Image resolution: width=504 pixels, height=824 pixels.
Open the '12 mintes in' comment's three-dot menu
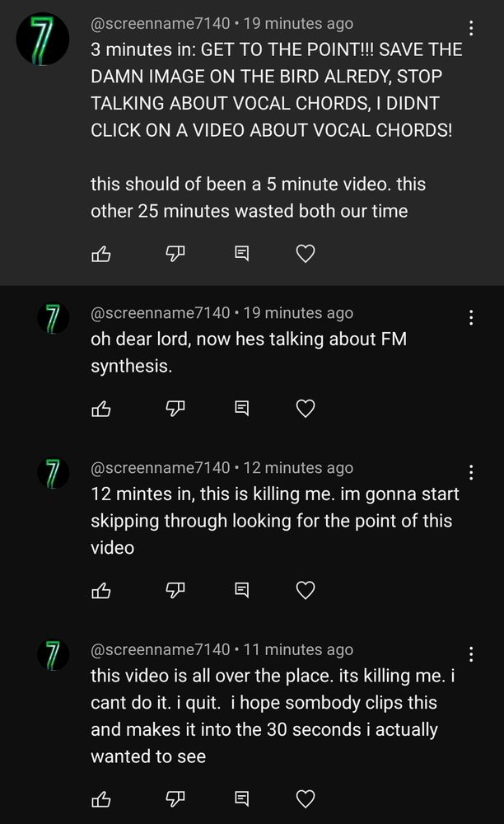471,472
